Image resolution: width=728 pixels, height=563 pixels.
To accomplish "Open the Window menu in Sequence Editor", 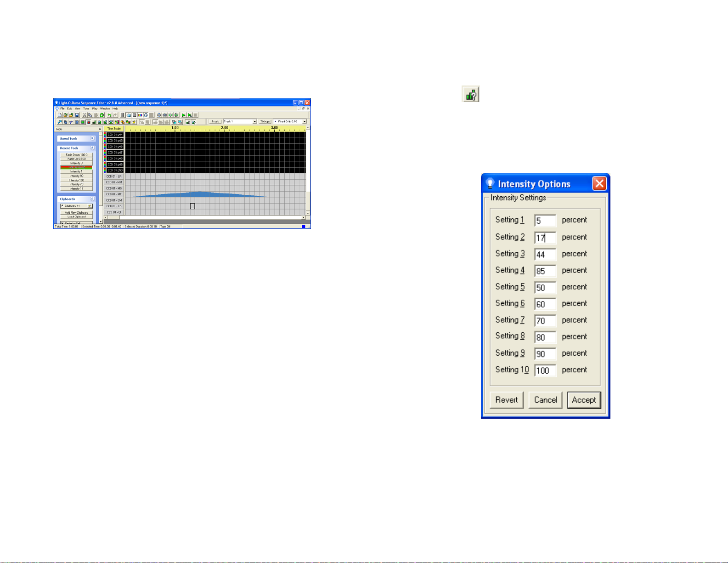I will [105, 108].
